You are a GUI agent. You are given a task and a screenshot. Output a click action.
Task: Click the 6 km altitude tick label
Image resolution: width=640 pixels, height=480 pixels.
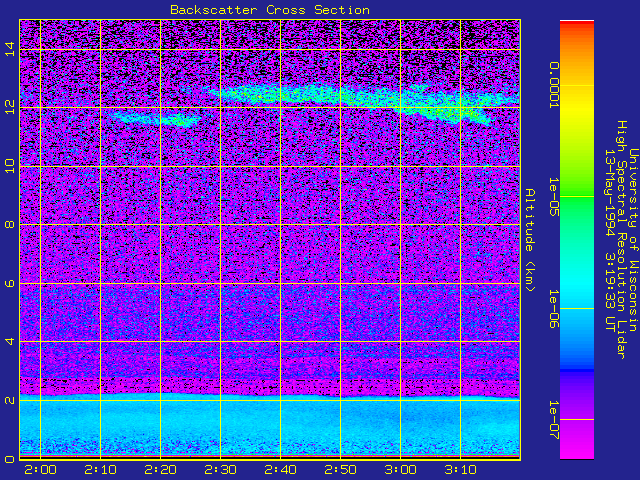(10, 283)
